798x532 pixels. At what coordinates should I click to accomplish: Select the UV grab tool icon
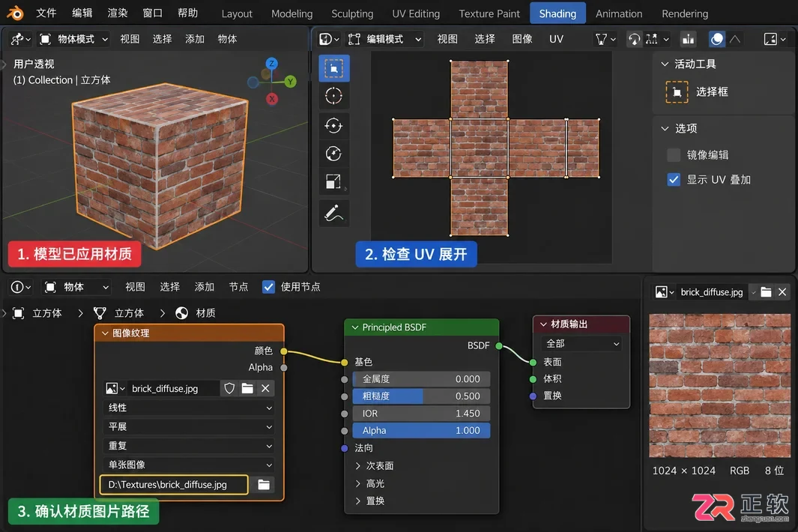[x=334, y=125]
